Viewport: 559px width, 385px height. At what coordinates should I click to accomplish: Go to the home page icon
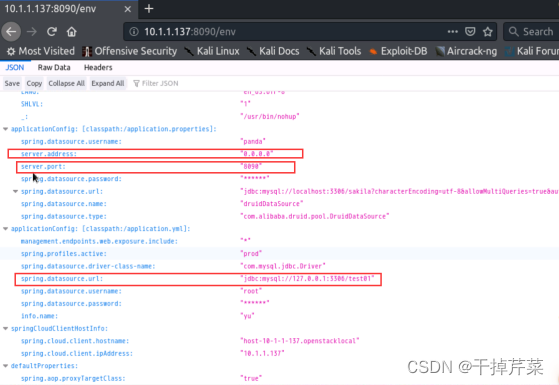click(x=72, y=32)
